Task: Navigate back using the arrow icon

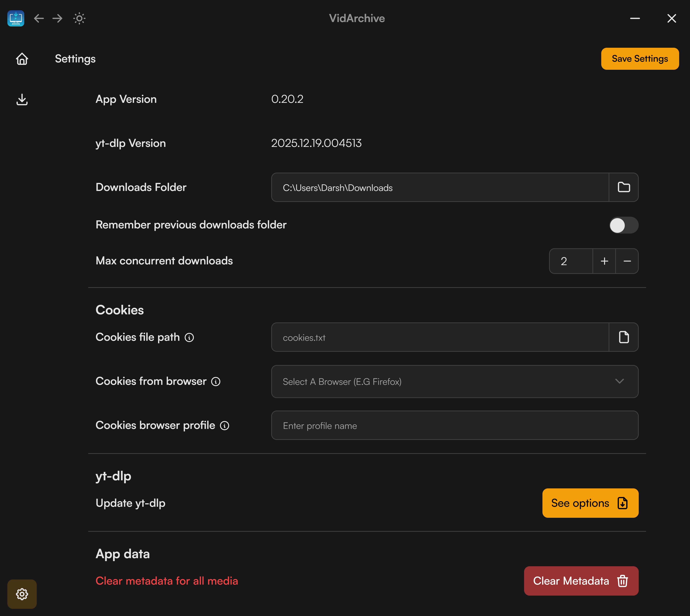Action: [x=39, y=19]
